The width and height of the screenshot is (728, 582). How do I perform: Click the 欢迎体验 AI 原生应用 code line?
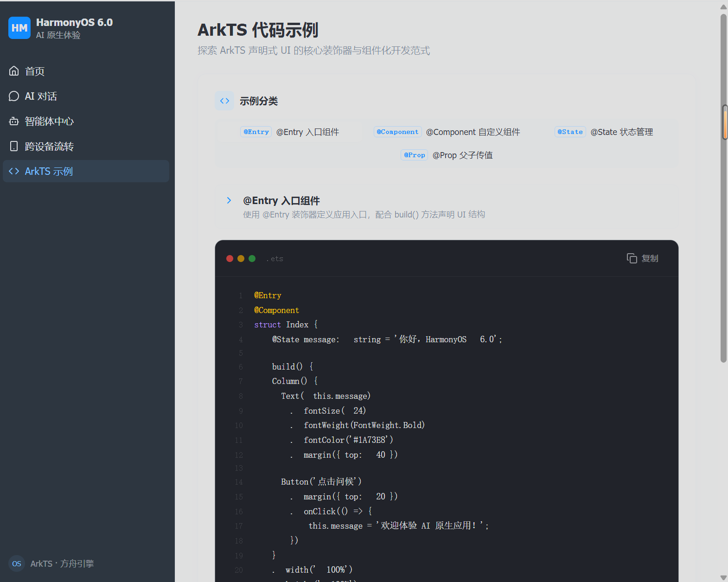[399, 526]
